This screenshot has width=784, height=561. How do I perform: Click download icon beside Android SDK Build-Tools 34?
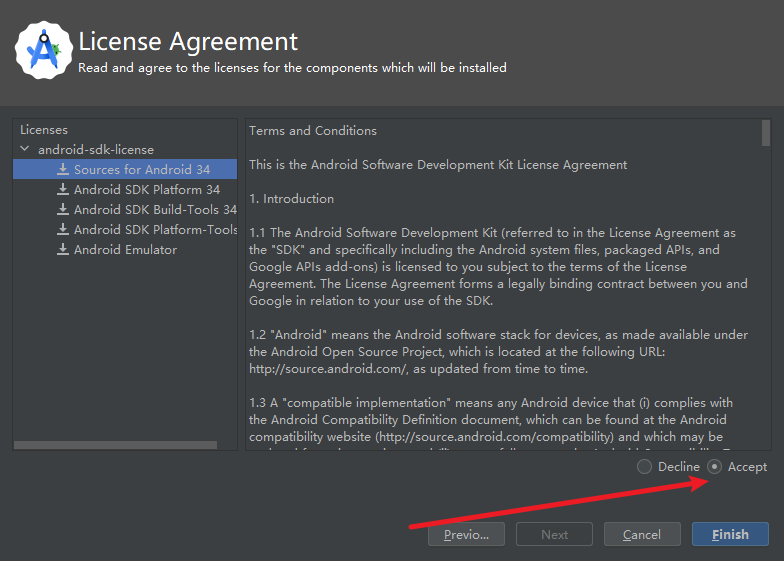pos(63,210)
